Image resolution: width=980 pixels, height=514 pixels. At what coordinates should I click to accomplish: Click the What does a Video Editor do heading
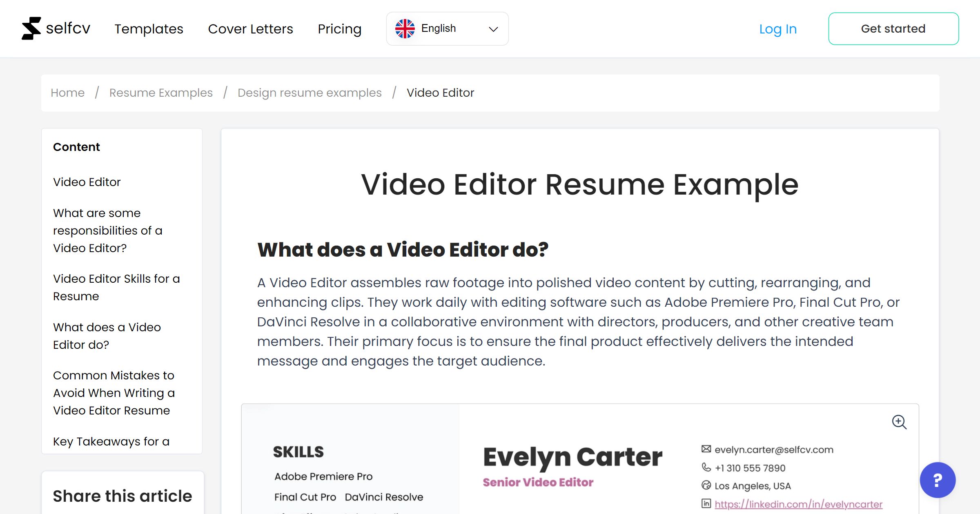pyautogui.click(x=403, y=250)
